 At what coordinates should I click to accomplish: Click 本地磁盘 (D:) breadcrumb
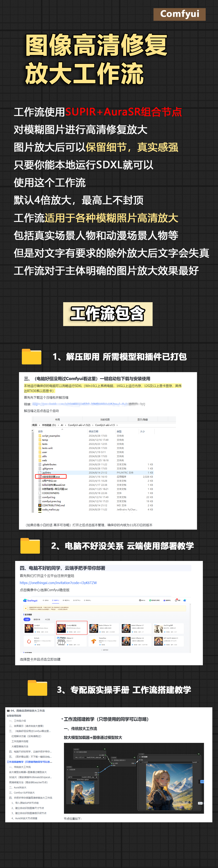tap(49, 425)
